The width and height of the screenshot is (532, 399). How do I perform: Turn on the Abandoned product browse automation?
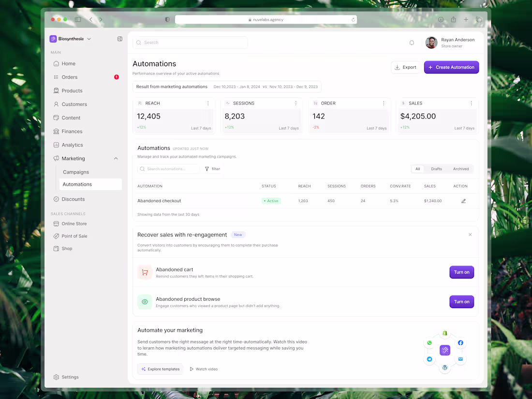point(461,301)
